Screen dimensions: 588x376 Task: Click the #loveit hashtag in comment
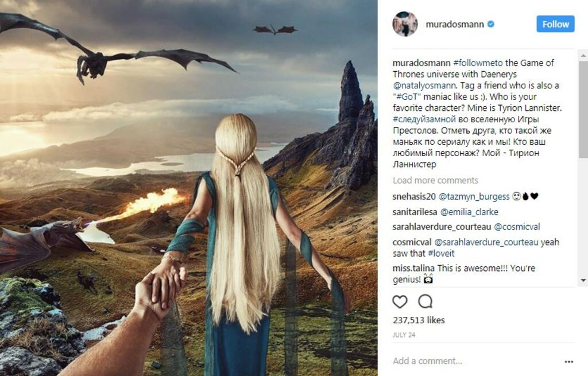click(x=441, y=253)
